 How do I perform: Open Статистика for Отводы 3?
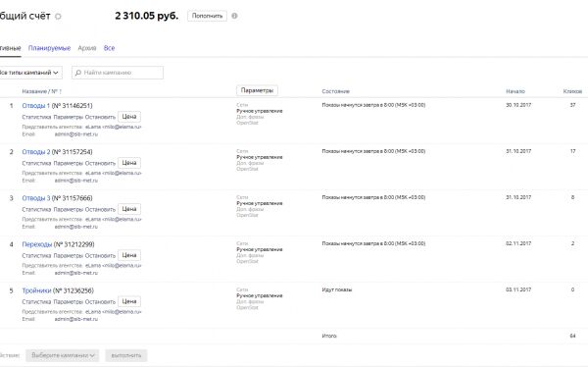click(36, 209)
